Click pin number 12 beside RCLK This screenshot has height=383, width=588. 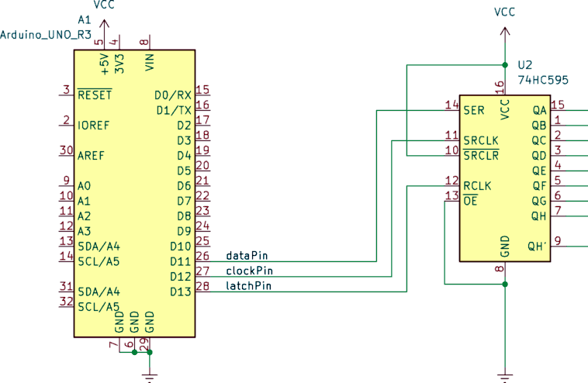(x=452, y=180)
